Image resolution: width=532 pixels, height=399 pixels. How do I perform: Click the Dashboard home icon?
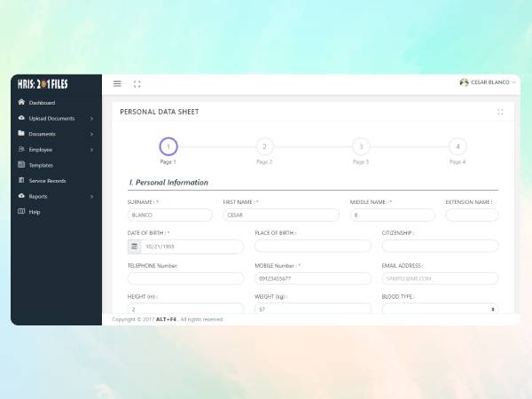21,102
